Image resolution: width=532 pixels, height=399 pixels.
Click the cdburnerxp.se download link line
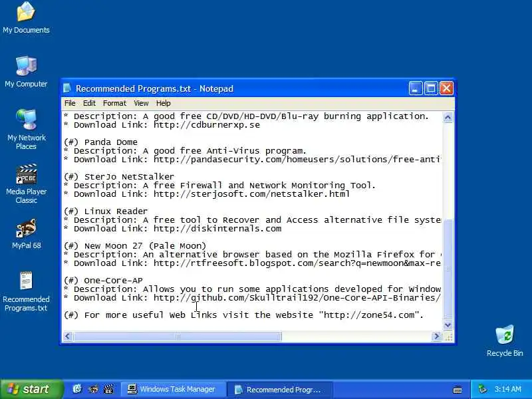[x=162, y=125]
